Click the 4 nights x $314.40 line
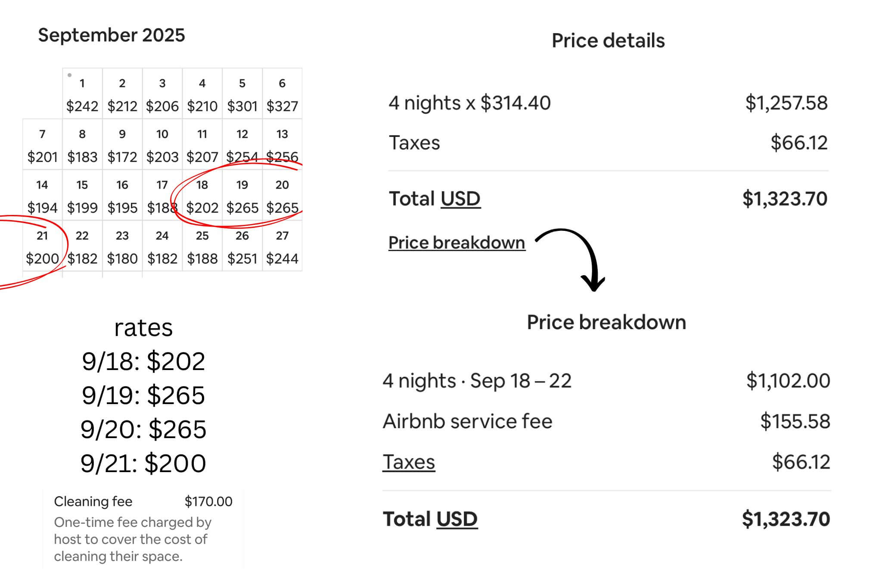 click(x=469, y=103)
